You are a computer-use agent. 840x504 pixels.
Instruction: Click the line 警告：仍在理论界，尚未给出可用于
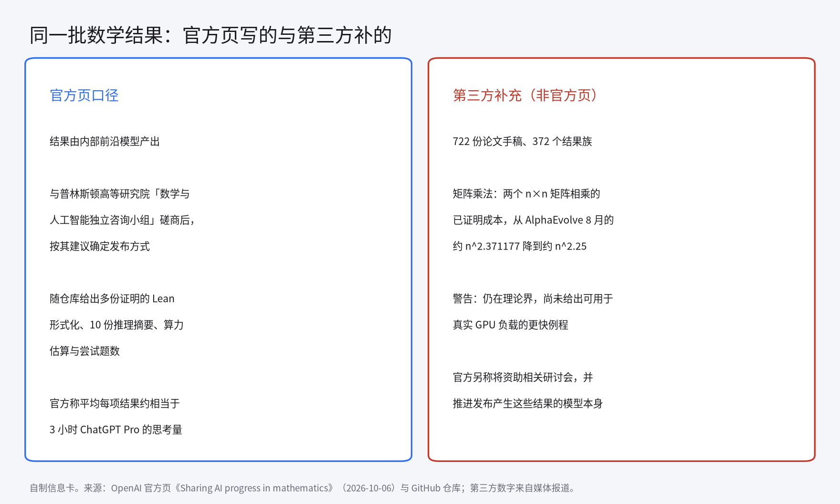click(533, 299)
